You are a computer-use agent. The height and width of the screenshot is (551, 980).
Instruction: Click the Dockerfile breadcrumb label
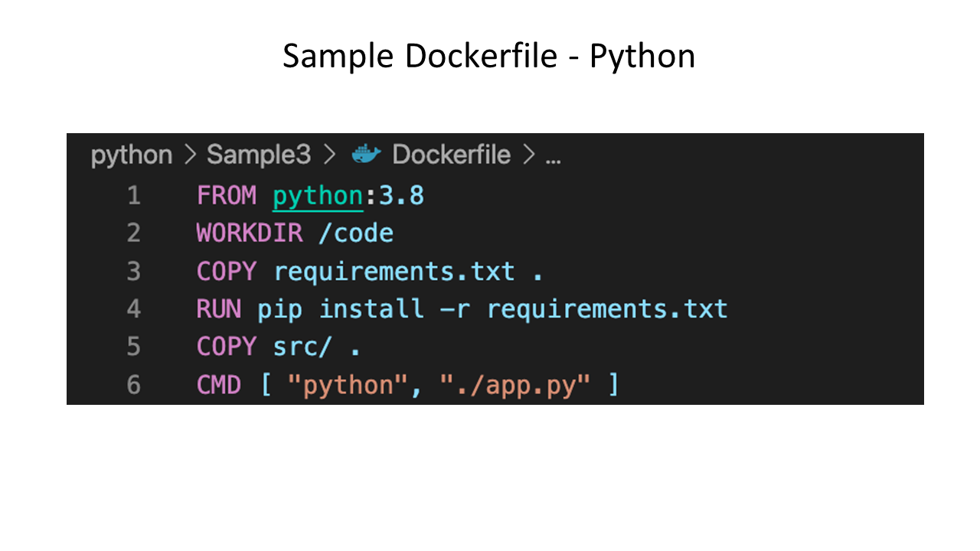[x=451, y=155]
